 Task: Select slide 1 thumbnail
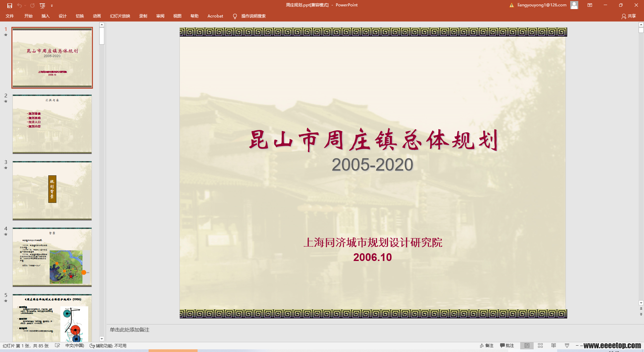click(52, 58)
